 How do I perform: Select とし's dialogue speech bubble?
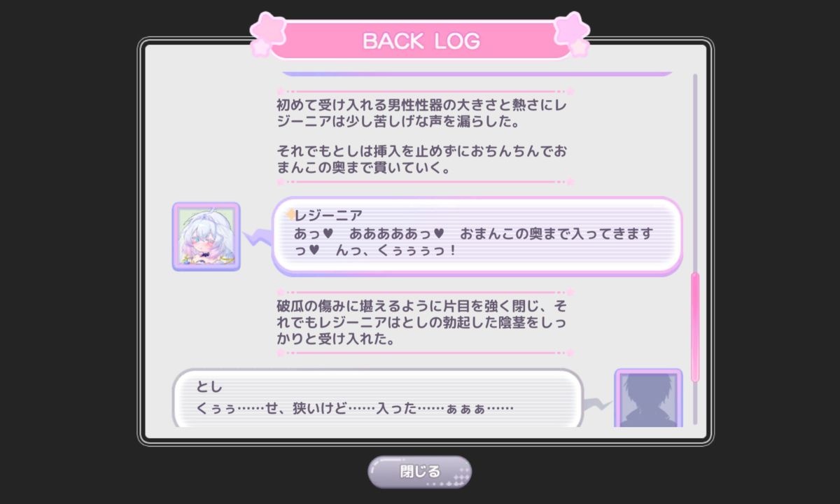coord(377,397)
